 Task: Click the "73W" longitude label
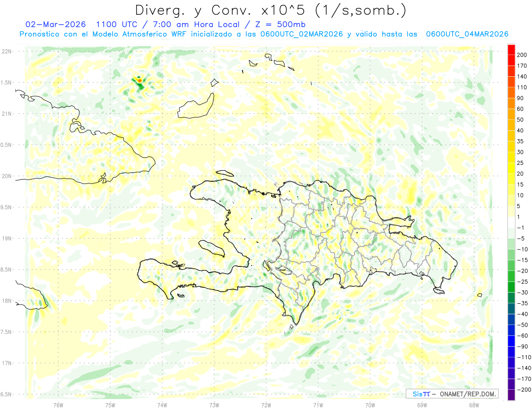214,405
